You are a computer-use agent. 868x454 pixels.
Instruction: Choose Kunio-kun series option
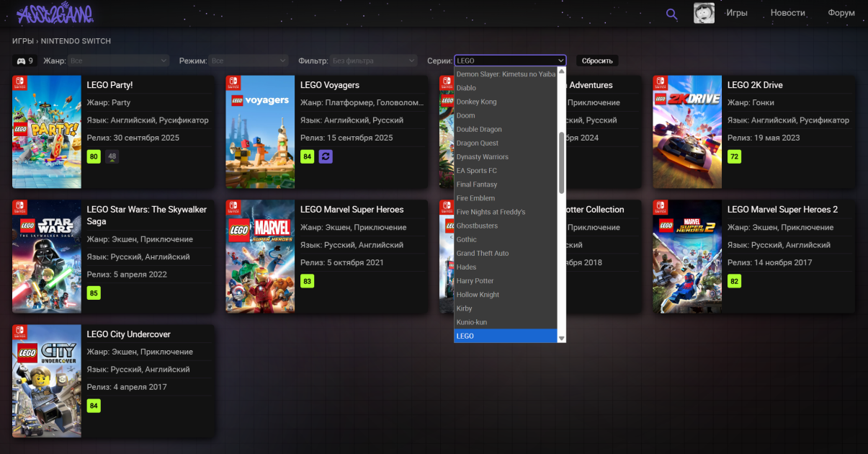[506, 322]
